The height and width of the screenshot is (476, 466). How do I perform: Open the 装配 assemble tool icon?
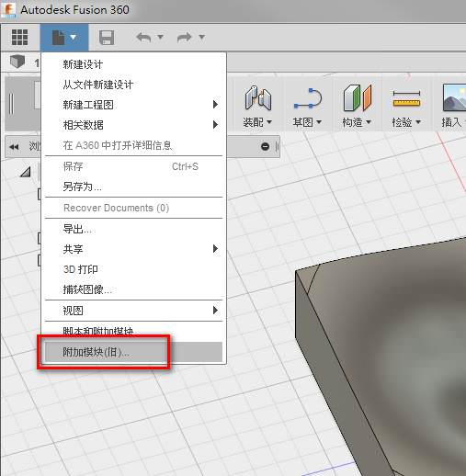pyautogui.click(x=258, y=98)
